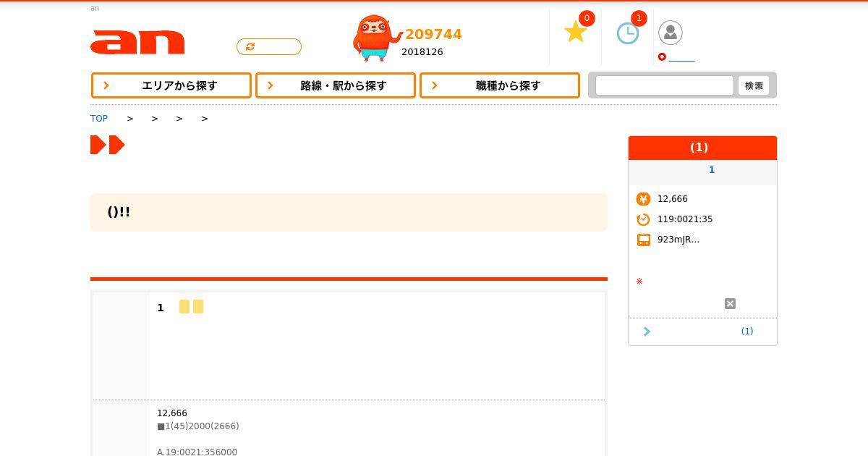Click the sloth mascot character image
Image resolution: width=868 pixels, height=456 pixels.
(x=376, y=38)
